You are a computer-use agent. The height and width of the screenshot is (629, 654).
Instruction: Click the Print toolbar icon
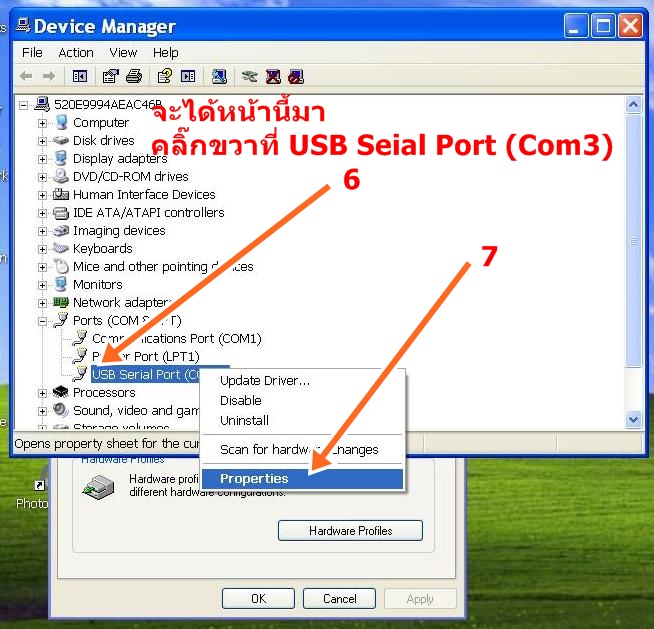[134, 76]
